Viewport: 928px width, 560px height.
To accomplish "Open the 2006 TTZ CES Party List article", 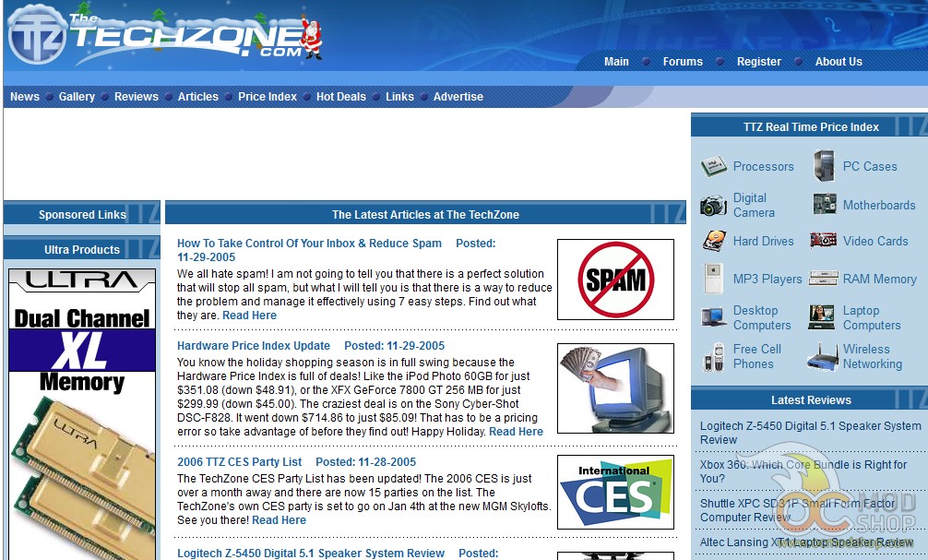I will tap(239, 461).
